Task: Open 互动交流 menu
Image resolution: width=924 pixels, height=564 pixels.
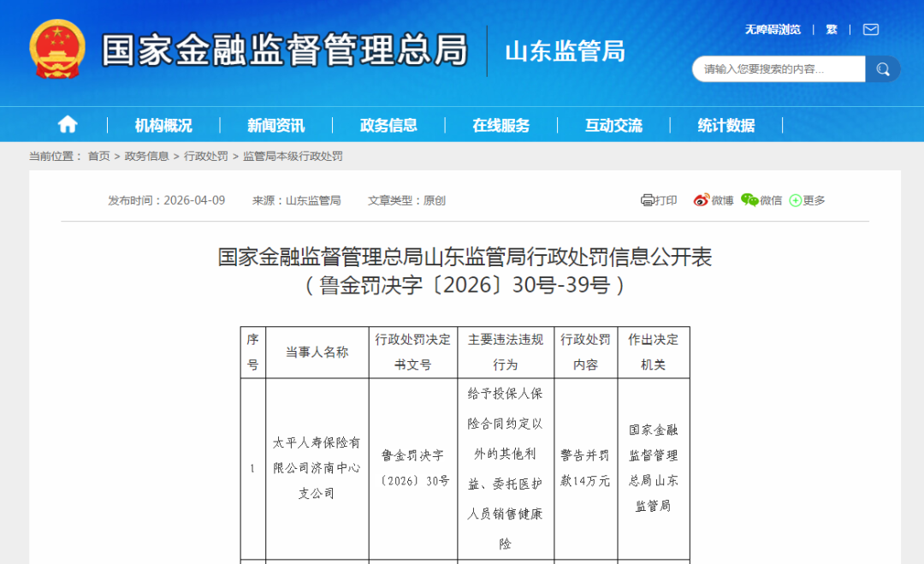Action: [613, 125]
